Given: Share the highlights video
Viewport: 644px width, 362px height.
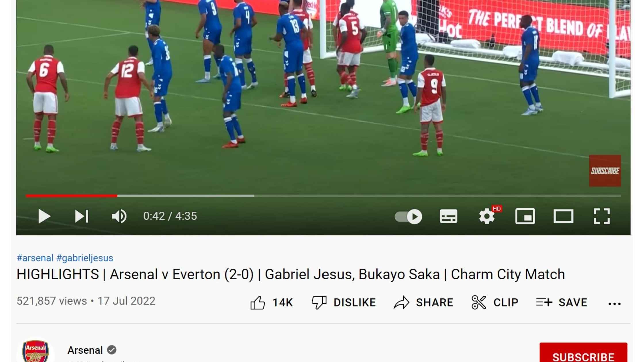Looking at the screenshot, I should (x=423, y=303).
